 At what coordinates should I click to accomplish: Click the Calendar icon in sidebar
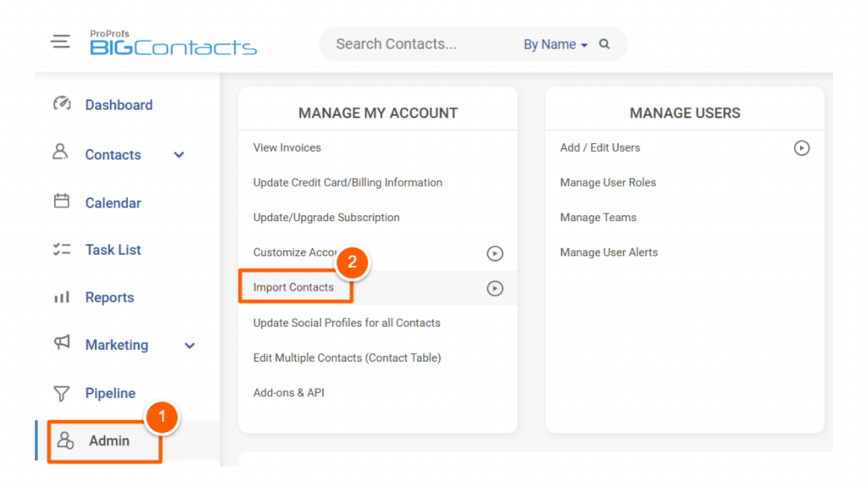[x=61, y=202]
